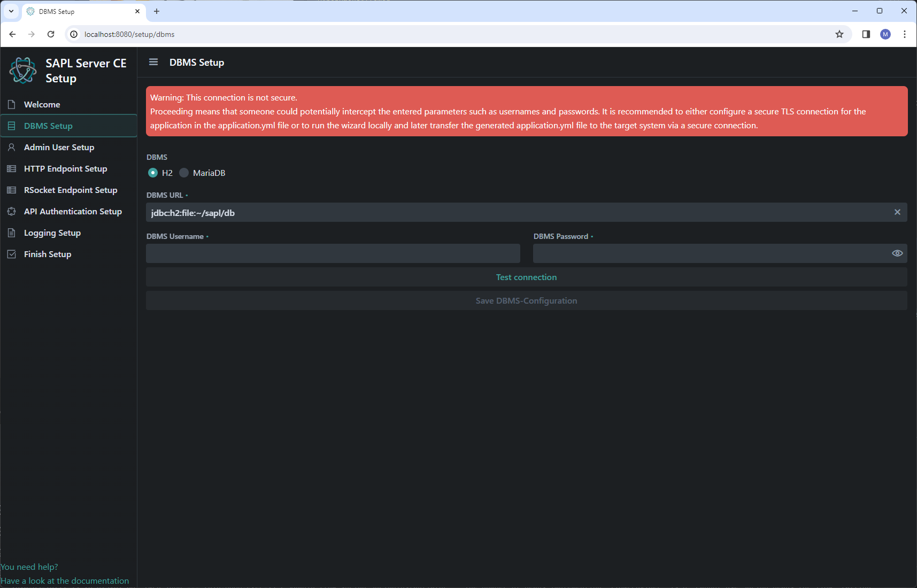The width and height of the screenshot is (917, 588).
Task: View site information icon in address bar
Action: click(74, 34)
